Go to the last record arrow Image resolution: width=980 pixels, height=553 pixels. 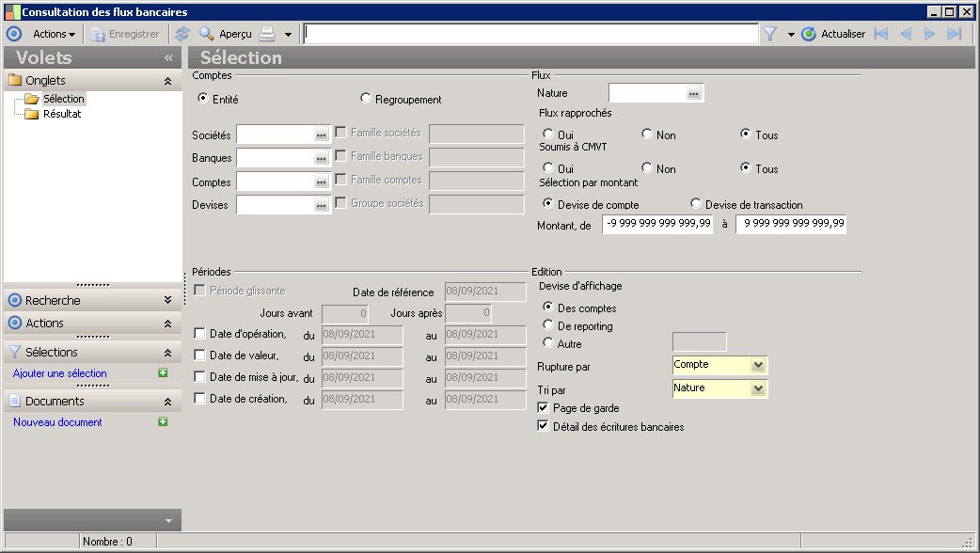[955, 34]
